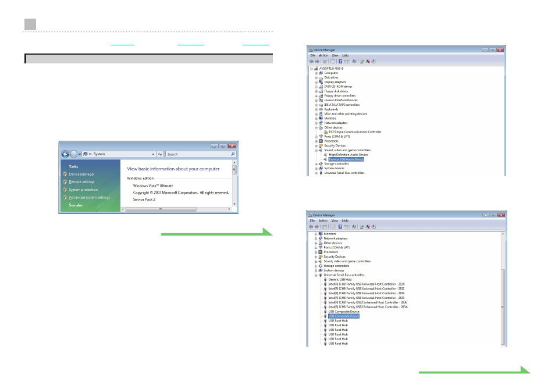Open View menu in lower Device Manager
This screenshot has height=392, width=555.
pyautogui.click(x=335, y=221)
